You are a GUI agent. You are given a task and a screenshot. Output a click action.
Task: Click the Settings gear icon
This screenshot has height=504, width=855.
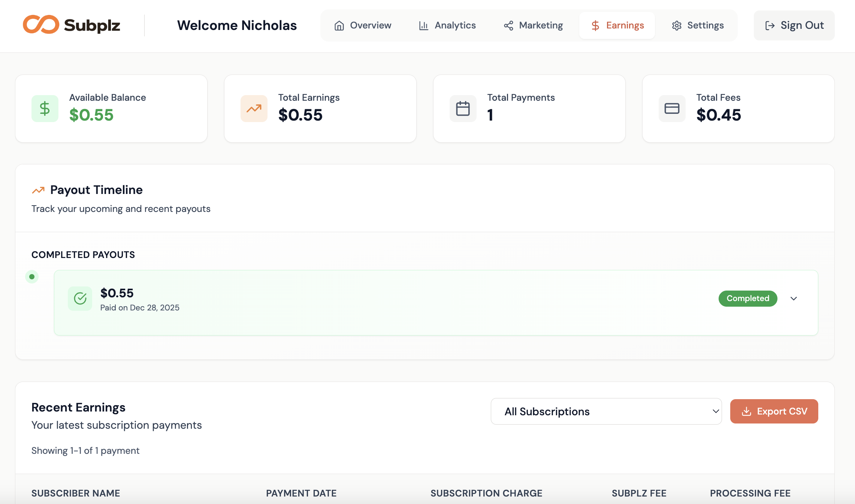coord(677,25)
